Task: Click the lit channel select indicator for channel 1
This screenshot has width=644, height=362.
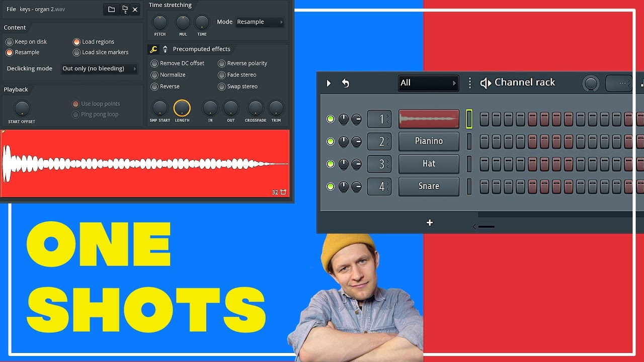Action: coord(469,119)
